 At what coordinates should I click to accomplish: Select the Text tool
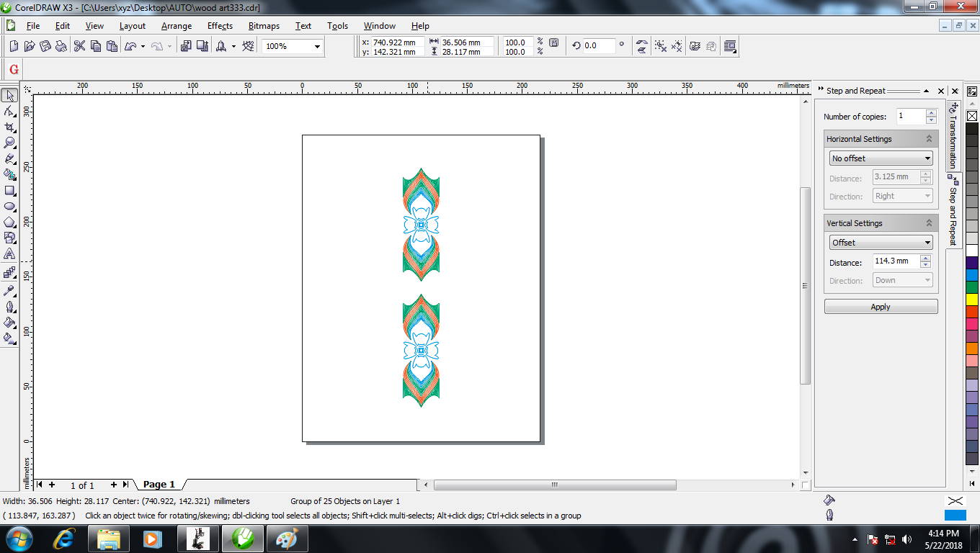10,254
